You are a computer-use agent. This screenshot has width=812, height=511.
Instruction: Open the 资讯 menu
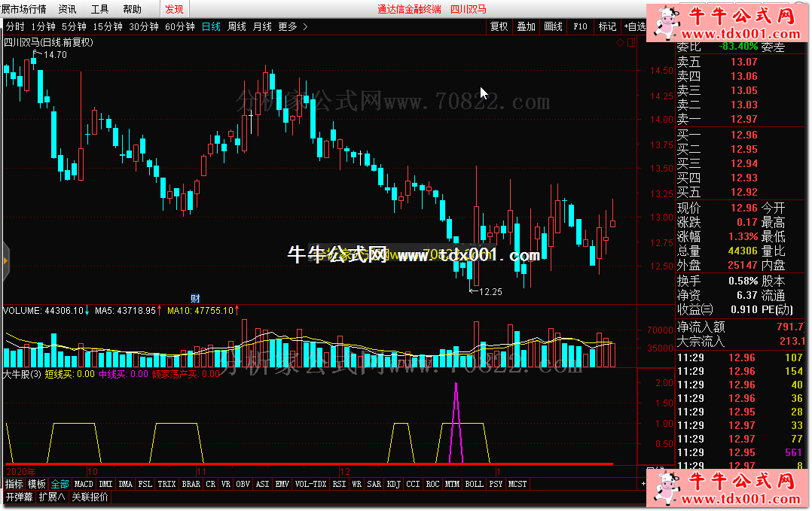tap(67, 9)
